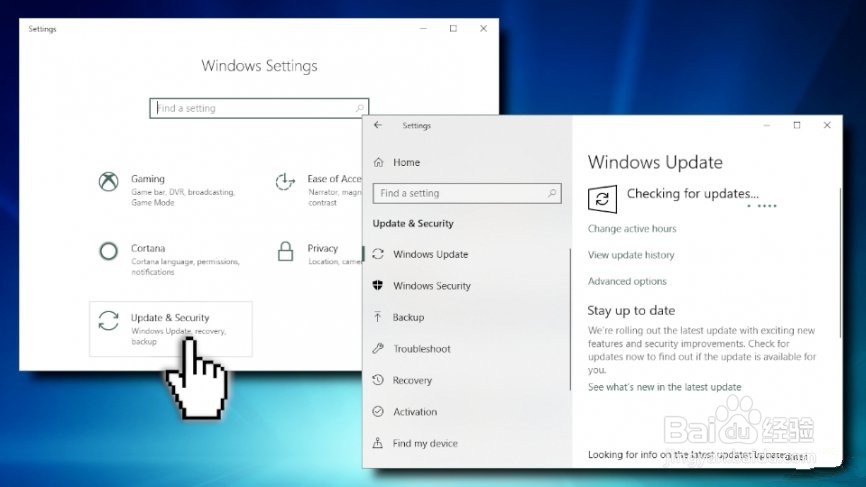Open Backup settings page

tap(408, 317)
